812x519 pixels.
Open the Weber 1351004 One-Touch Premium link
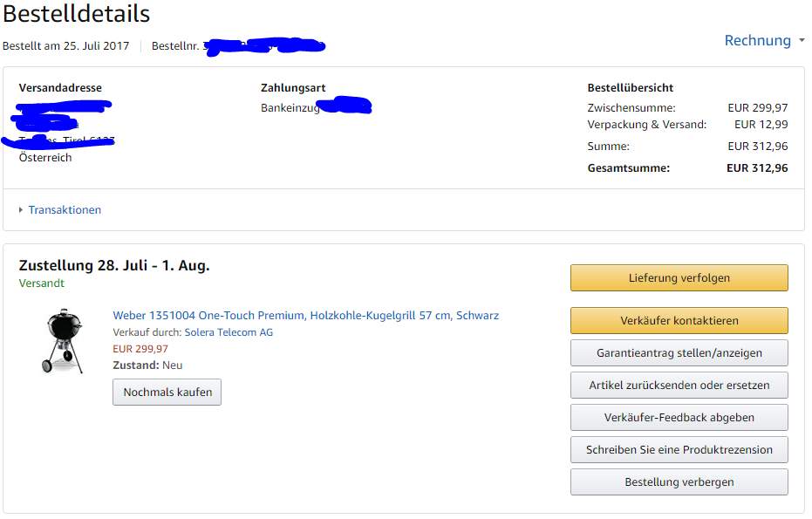pos(305,316)
